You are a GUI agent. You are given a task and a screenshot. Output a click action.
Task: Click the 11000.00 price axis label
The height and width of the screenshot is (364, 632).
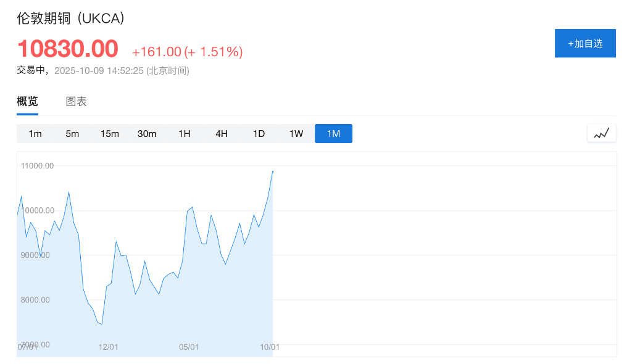(37, 166)
